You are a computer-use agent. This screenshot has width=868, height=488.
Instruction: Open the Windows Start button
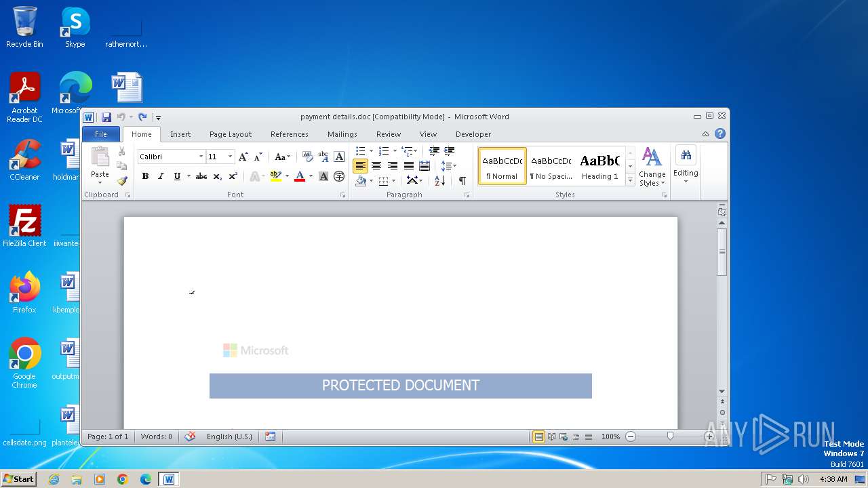19,479
